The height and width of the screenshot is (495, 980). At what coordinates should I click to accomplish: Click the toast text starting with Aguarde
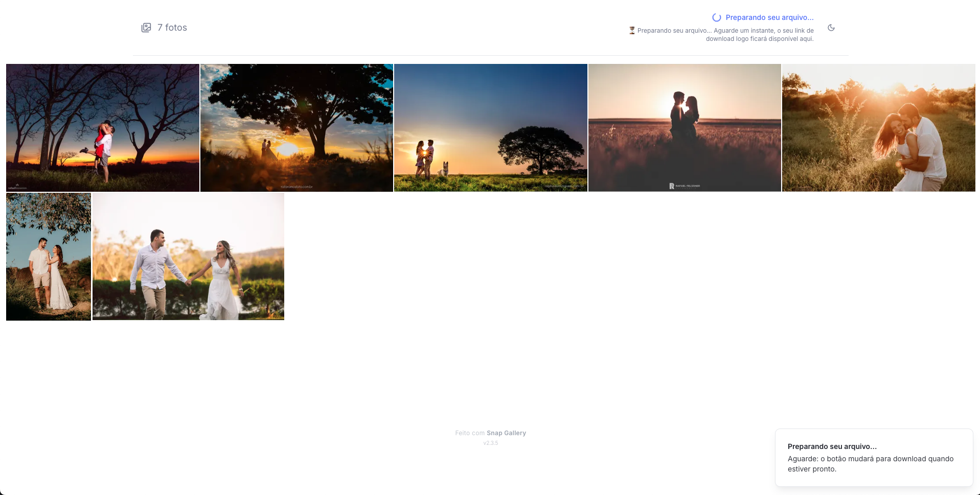tap(871, 464)
